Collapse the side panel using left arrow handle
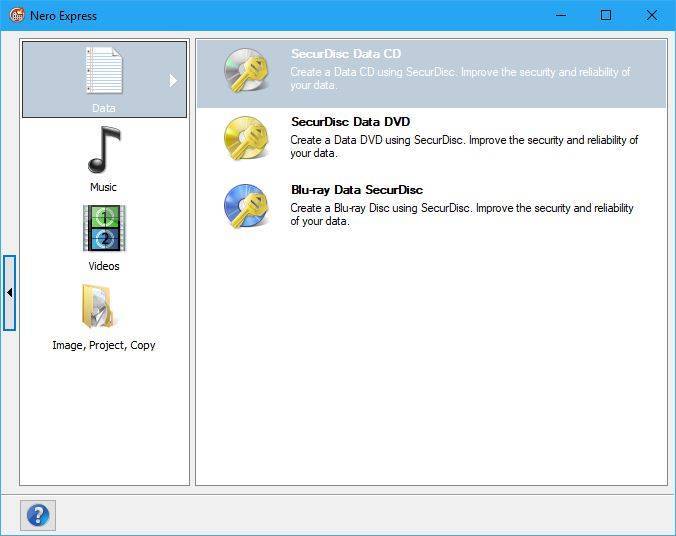This screenshot has height=536, width=676. [x=9, y=293]
